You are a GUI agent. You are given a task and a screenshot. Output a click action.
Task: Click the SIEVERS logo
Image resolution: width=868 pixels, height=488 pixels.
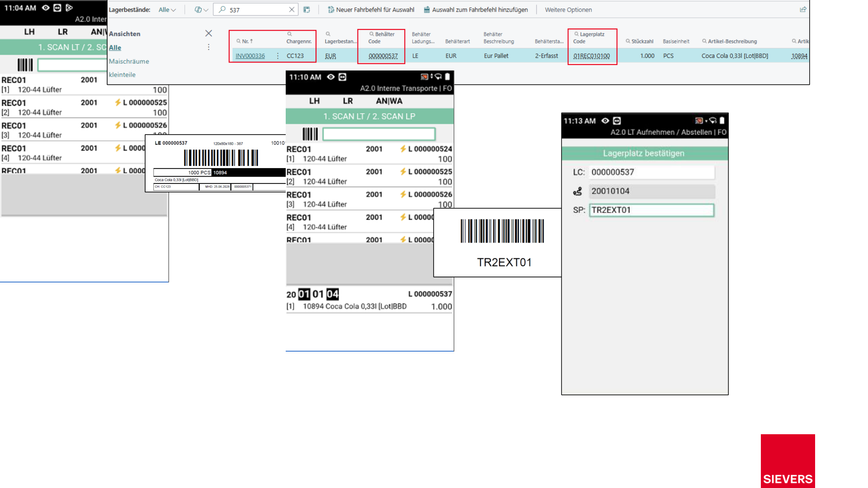coord(788,461)
